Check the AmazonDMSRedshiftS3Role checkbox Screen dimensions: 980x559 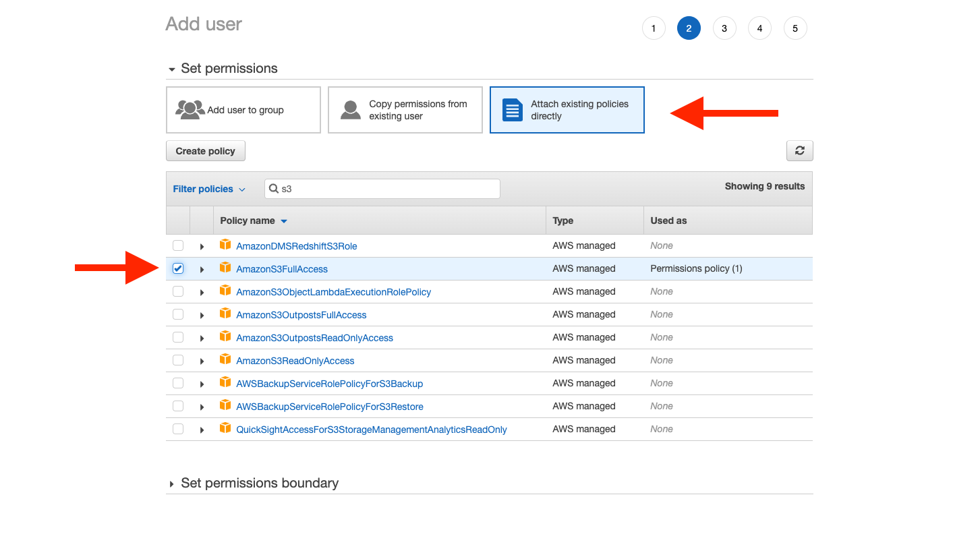[x=178, y=245]
